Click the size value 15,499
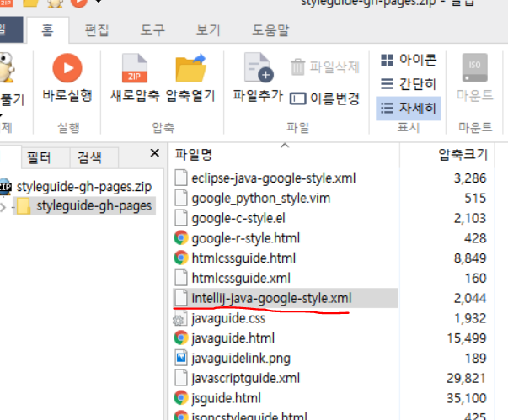The image size is (508, 420). tap(467, 338)
